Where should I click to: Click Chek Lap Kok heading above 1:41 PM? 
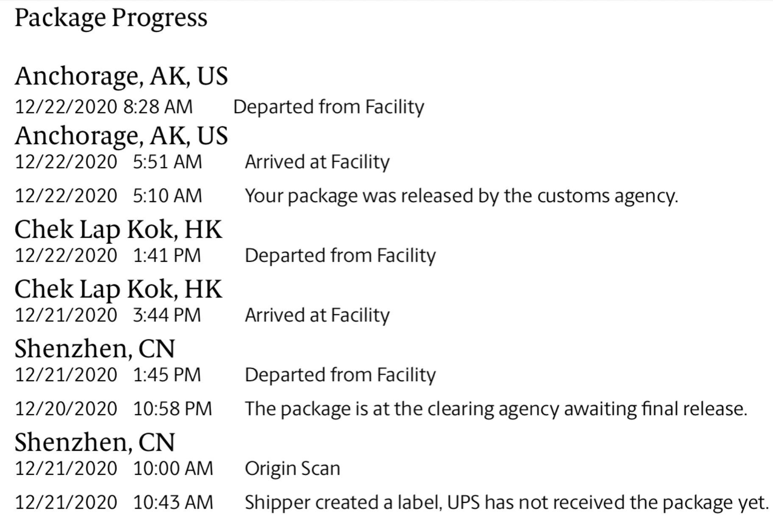pyautogui.click(x=118, y=229)
